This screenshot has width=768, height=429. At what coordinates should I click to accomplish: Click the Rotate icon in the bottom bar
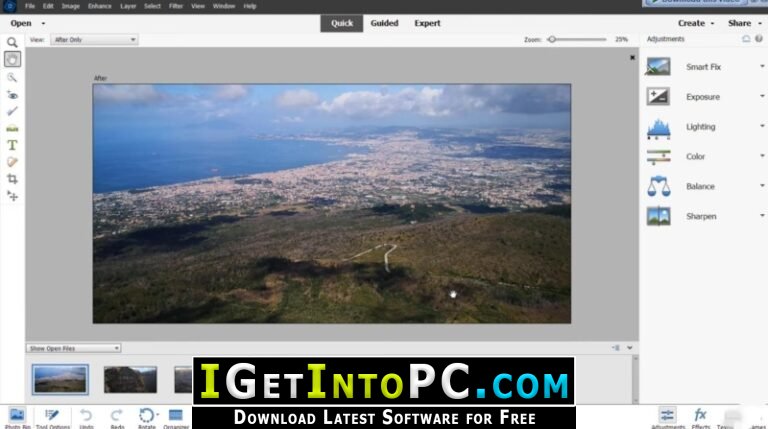point(146,415)
